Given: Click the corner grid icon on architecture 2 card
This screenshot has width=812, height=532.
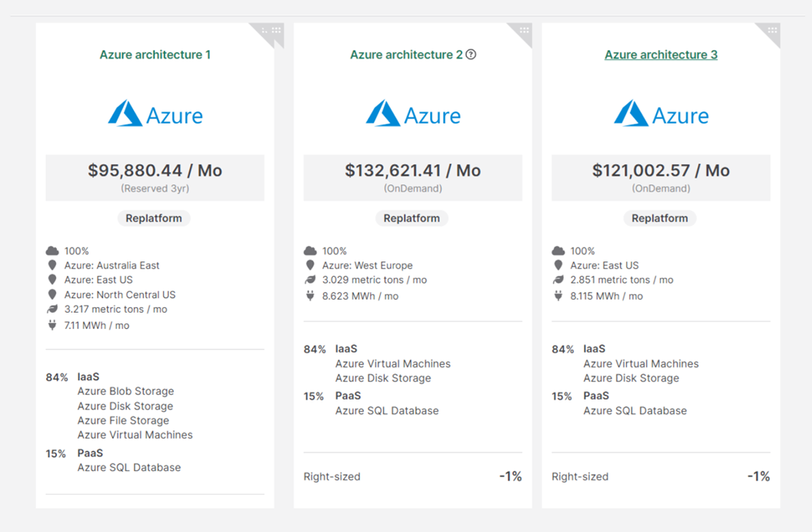Looking at the screenshot, I should pos(524,30).
